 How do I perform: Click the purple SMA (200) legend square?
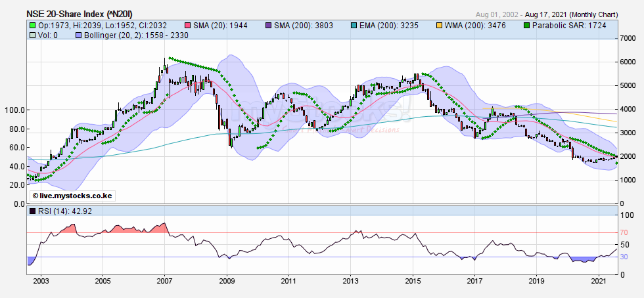(270, 25)
